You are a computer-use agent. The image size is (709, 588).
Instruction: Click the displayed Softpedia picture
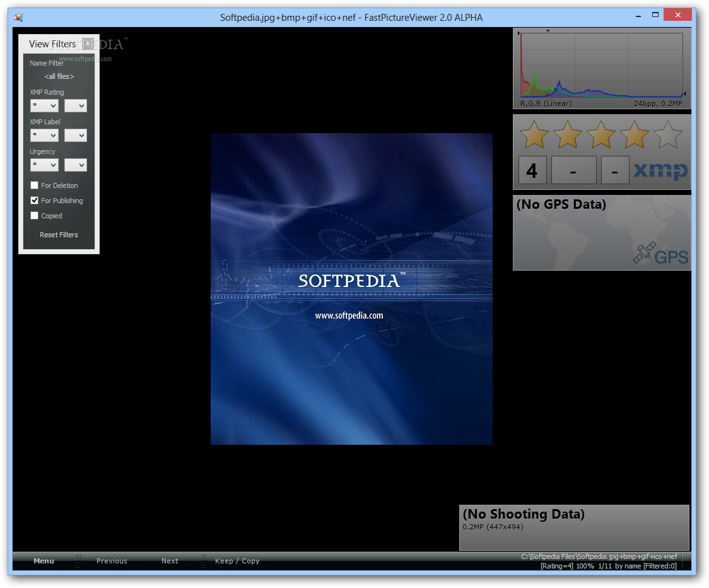[x=351, y=288]
